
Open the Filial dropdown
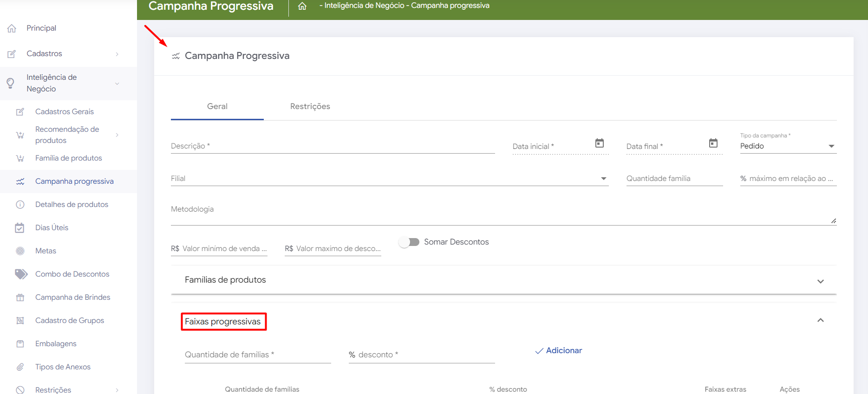pyautogui.click(x=389, y=179)
